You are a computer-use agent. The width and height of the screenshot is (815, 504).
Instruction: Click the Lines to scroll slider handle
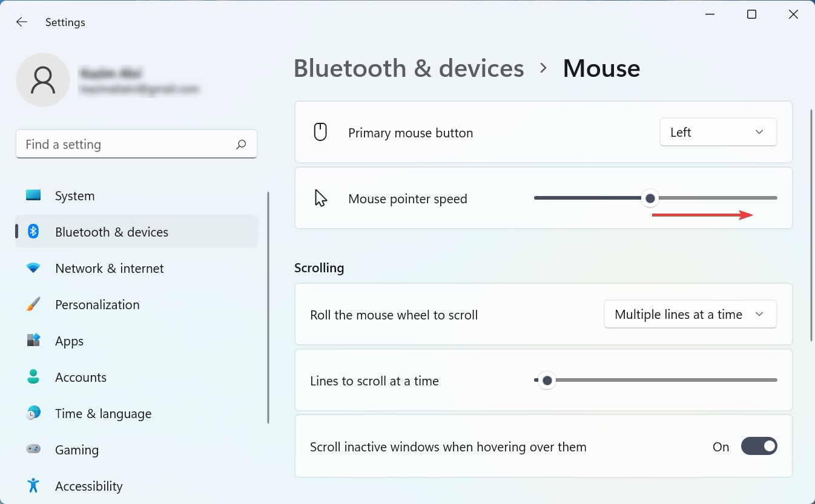click(x=547, y=380)
